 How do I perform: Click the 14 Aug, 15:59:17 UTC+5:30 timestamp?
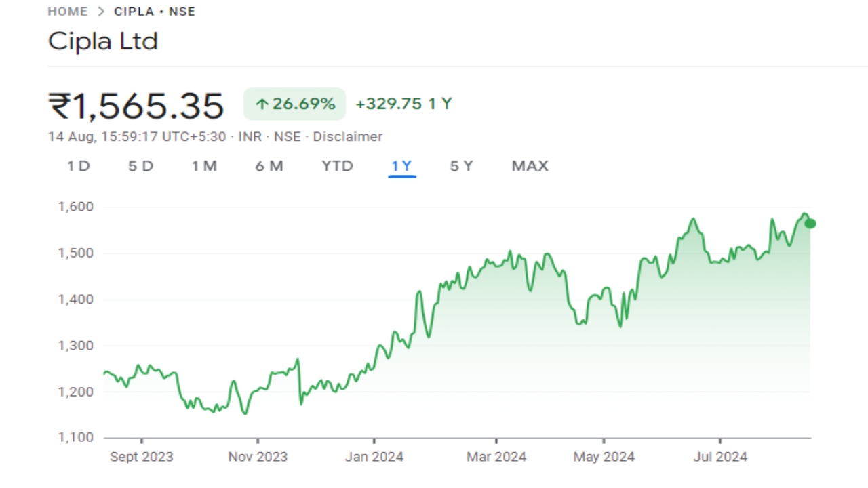pyautogui.click(x=137, y=136)
